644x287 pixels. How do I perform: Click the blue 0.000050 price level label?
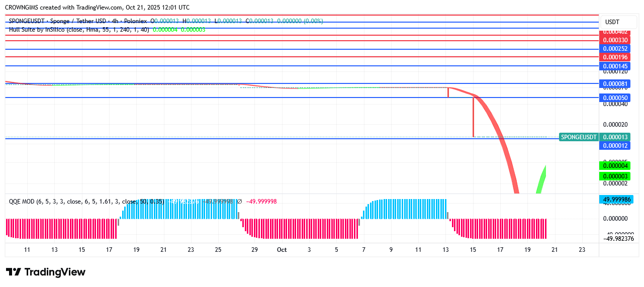pos(615,98)
